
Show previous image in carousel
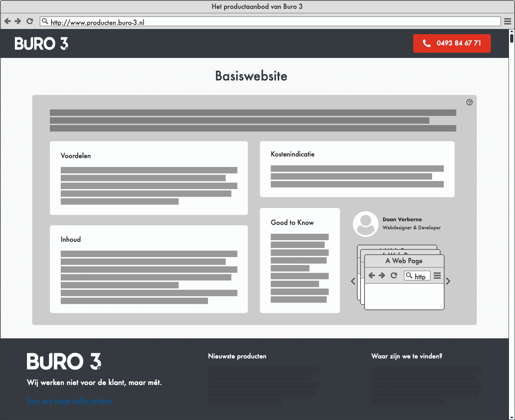tap(353, 281)
